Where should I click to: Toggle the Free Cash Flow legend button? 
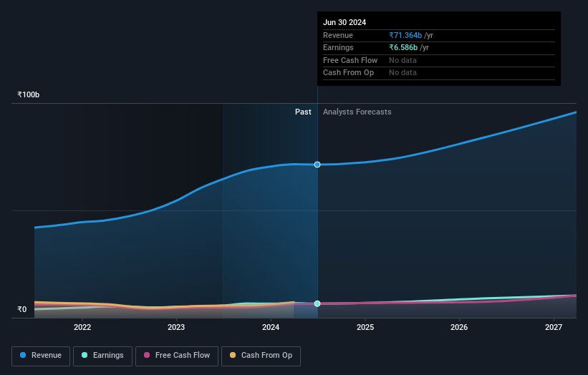click(177, 356)
